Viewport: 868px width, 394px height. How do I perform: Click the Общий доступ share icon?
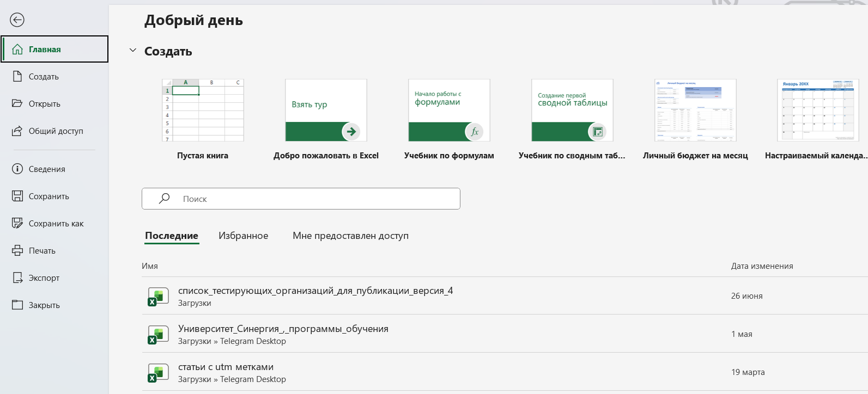(x=17, y=131)
